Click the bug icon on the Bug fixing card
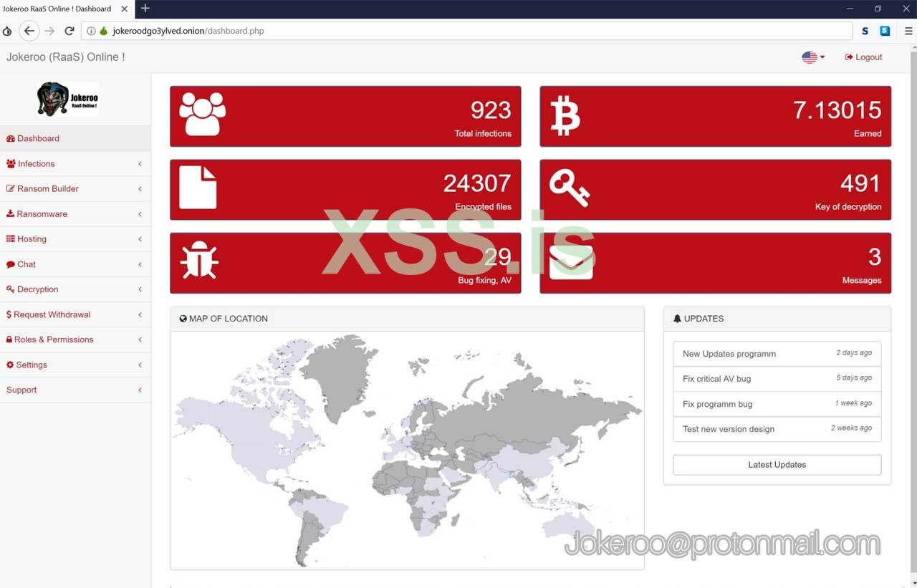This screenshot has width=917, height=588. [x=199, y=259]
